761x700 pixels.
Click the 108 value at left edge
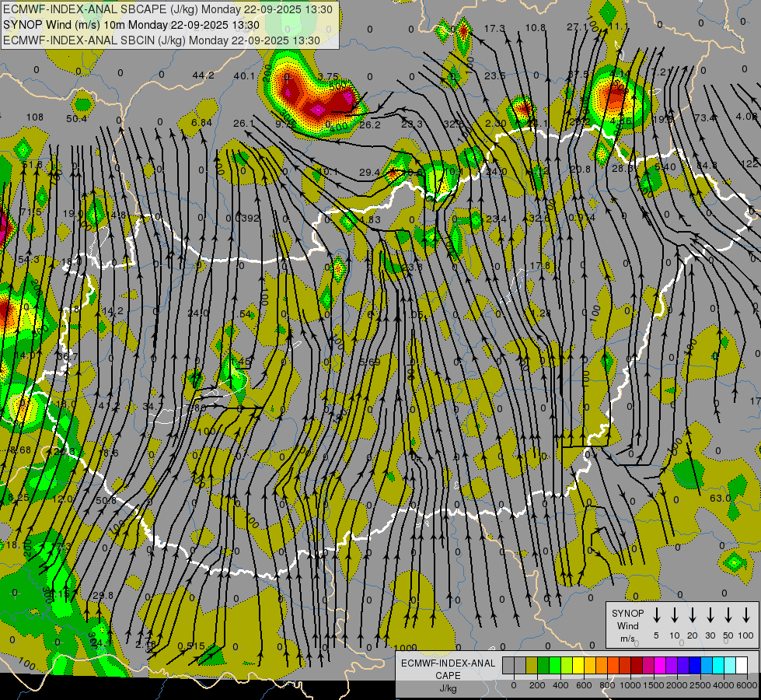[x=35, y=117]
